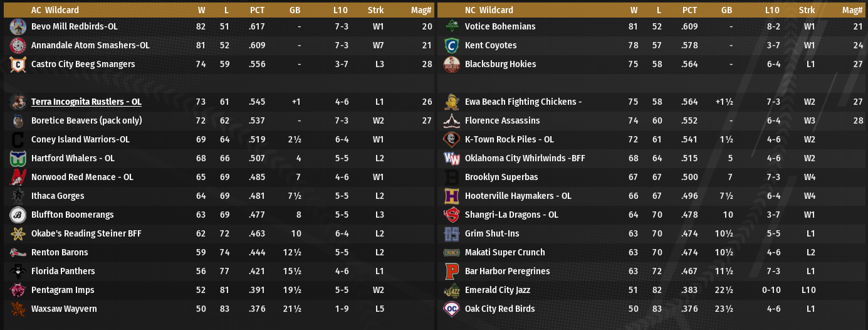The width and height of the screenshot is (868, 330).
Task: Sort AC Wildcard table by Strk header
Action: pos(376,10)
